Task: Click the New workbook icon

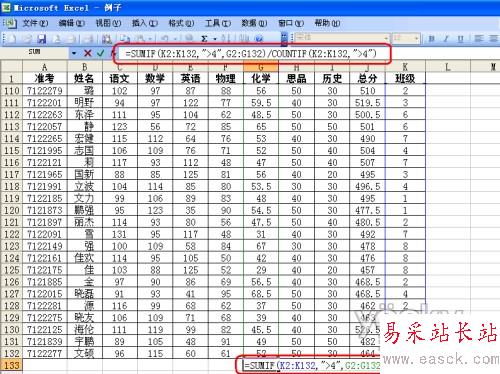Action: pyautogui.click(x=12, y=39)
